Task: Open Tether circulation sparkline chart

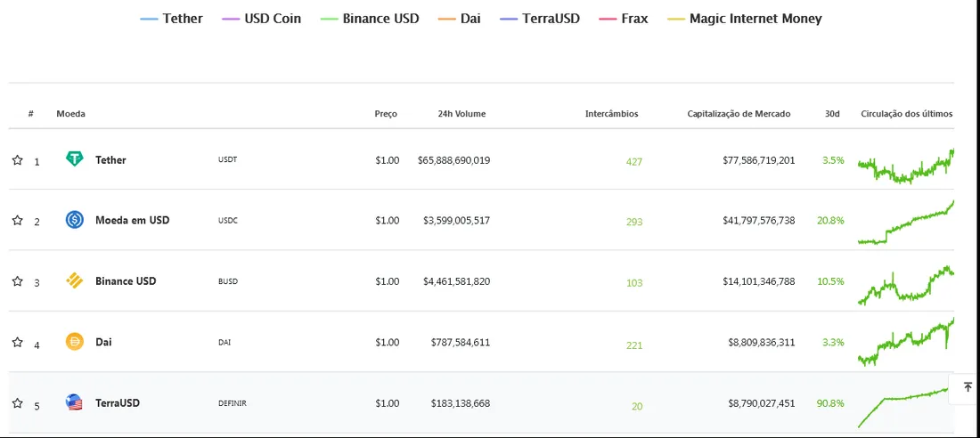Action: [906, 166]
